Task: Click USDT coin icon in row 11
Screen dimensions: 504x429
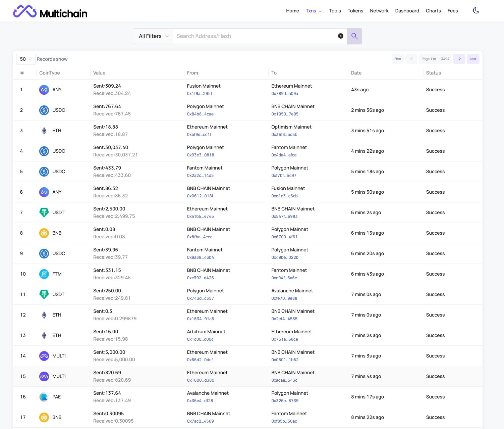Action: (x=44, y=294)
